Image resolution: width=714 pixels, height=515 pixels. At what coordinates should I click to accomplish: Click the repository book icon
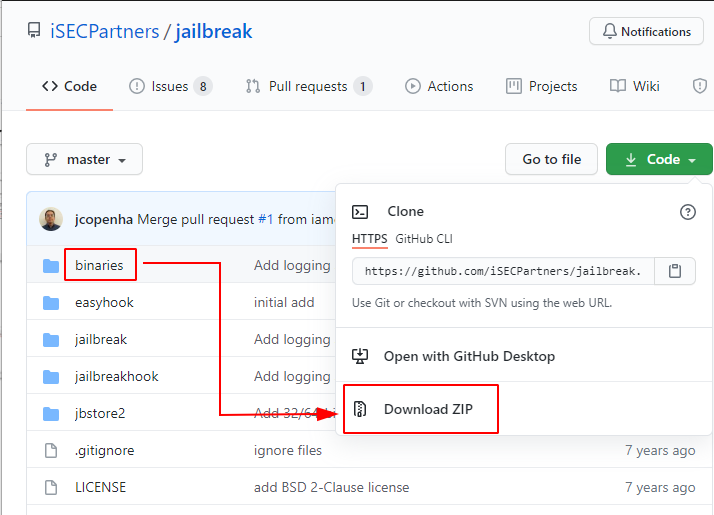[x=34, y=31]
